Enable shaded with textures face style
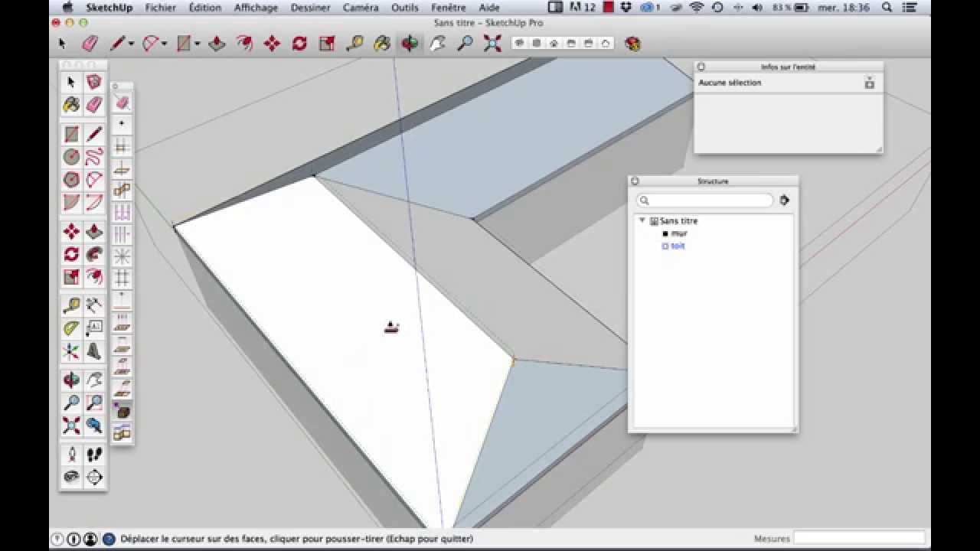The image size is (980, 551). click(x=590, y=44)
